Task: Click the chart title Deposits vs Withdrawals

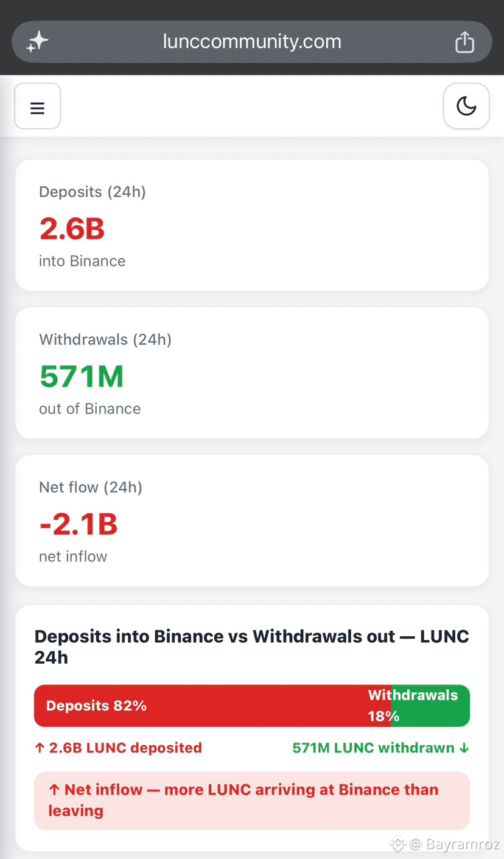Action: pos(252,647)
